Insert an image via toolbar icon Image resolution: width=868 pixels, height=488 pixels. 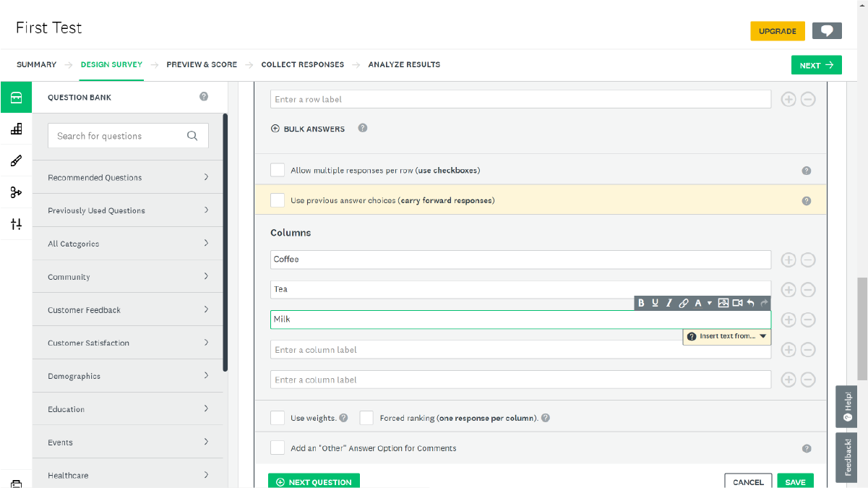click(x=723, y=303)
